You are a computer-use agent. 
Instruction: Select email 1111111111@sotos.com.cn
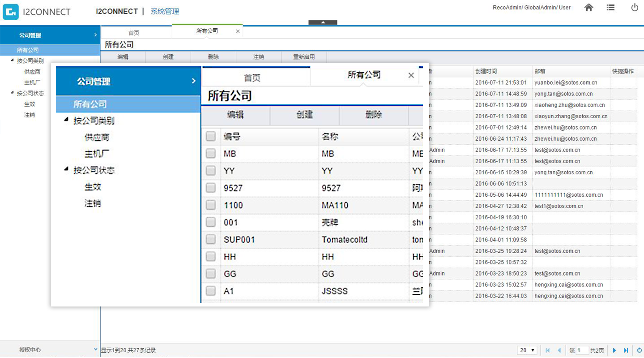tap(569, 195)
